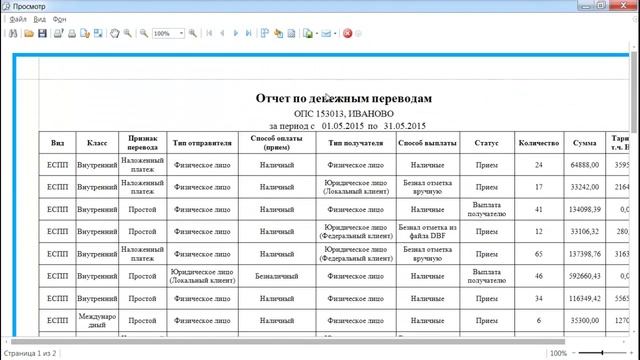Screen dimensions: 640x360
Task: Click the zoom out icon
Action: pos(144,33)
